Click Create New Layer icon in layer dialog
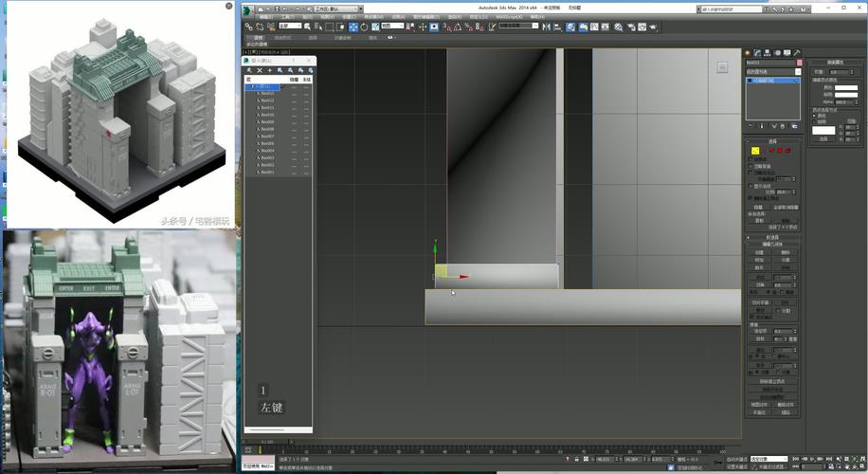 click(249, 70)
